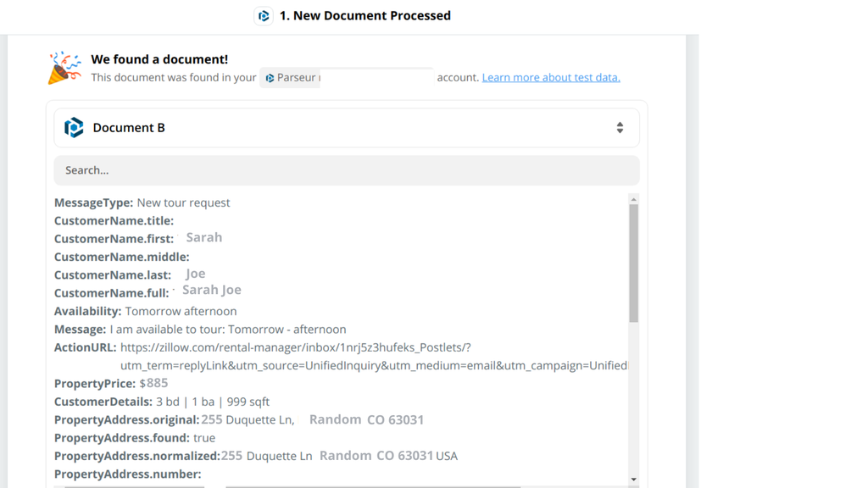Click the party popper celebration icon

click(x=60, y=67)
